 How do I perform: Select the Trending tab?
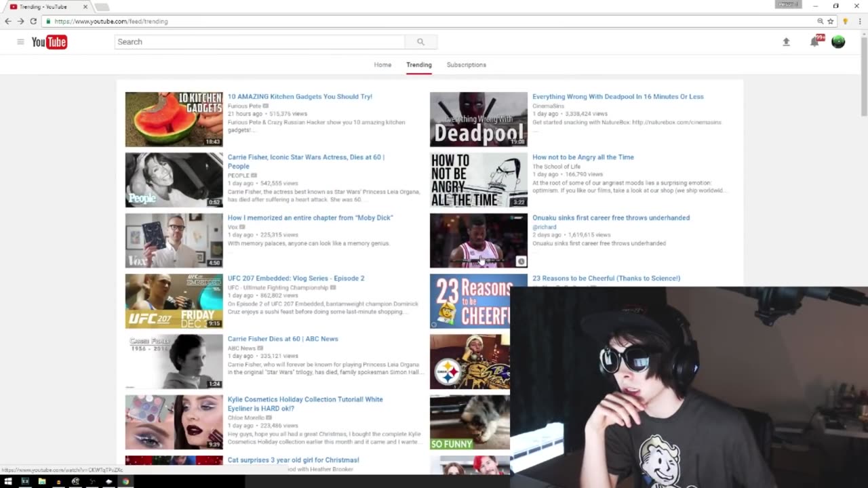(x=419, y=64)
